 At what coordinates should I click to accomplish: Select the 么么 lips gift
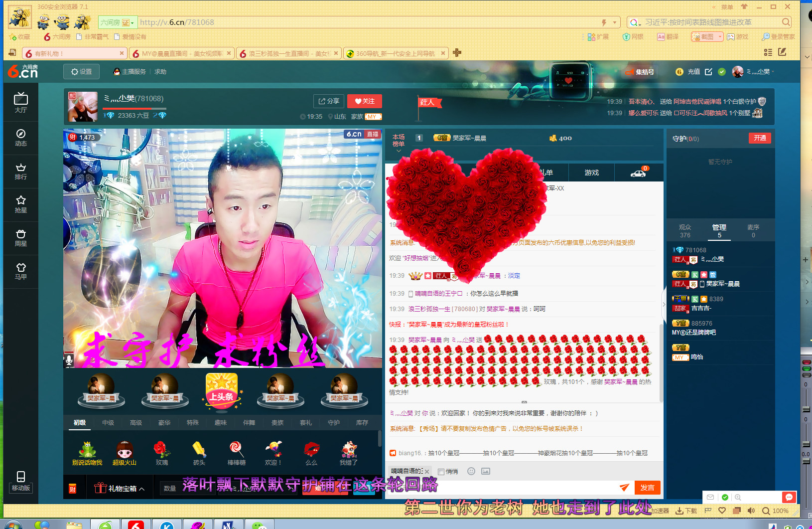(x=311, y=453)
